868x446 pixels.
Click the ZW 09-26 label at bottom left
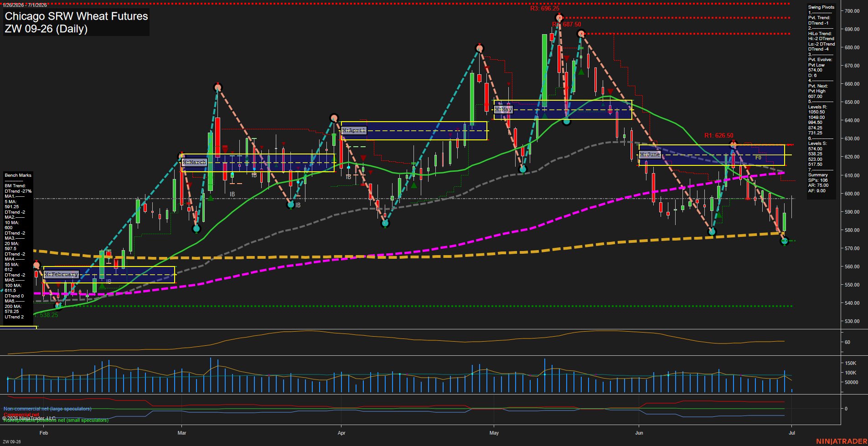click(12, 441)
